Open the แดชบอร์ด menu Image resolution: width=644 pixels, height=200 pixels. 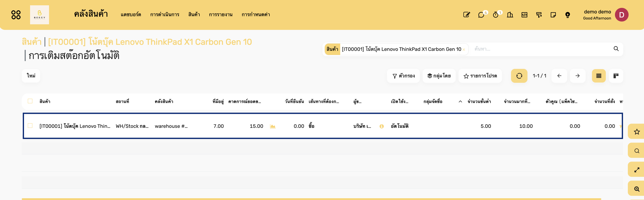131,14
